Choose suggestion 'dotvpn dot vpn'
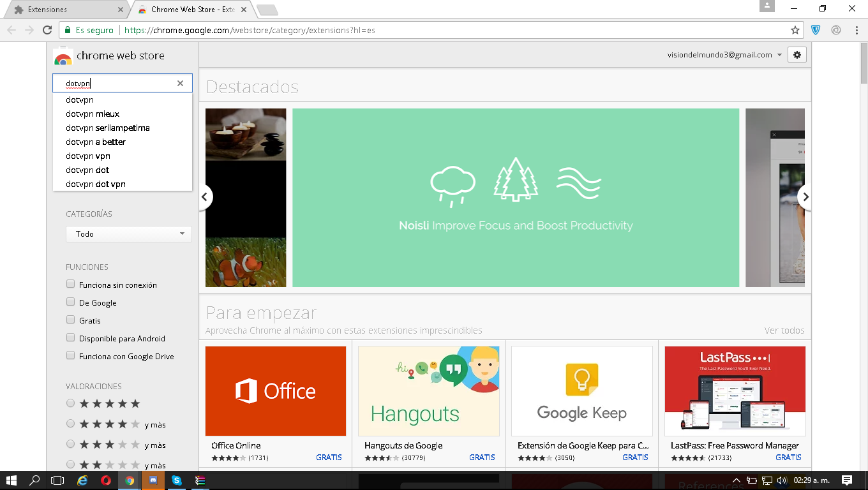 (123, 184)
